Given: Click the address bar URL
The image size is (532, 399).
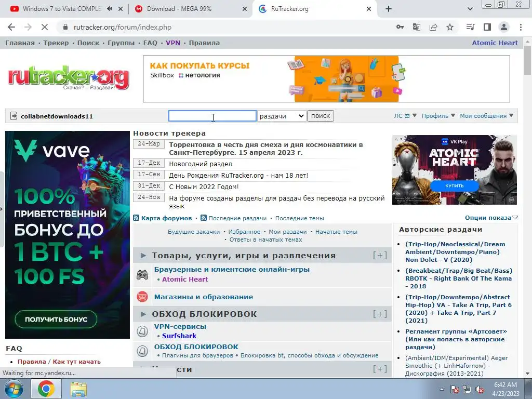Looking at the screenshot, I should (123, 27).
